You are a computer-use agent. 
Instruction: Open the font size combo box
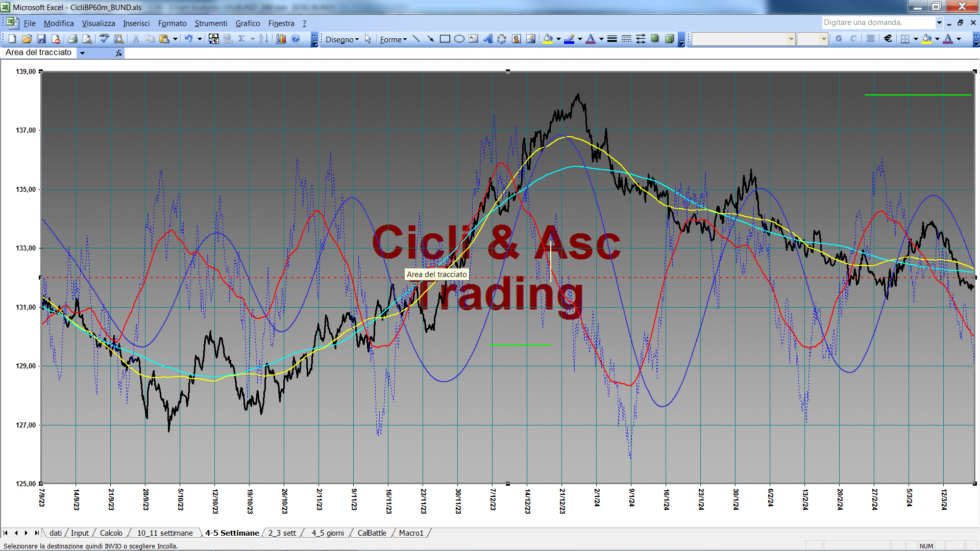click(x=812, y=39)
